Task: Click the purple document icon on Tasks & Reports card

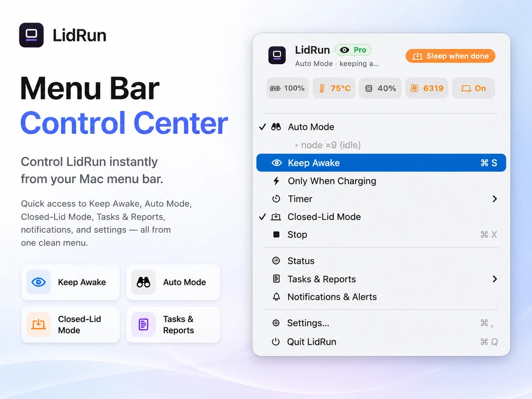Action: (144, 324)
